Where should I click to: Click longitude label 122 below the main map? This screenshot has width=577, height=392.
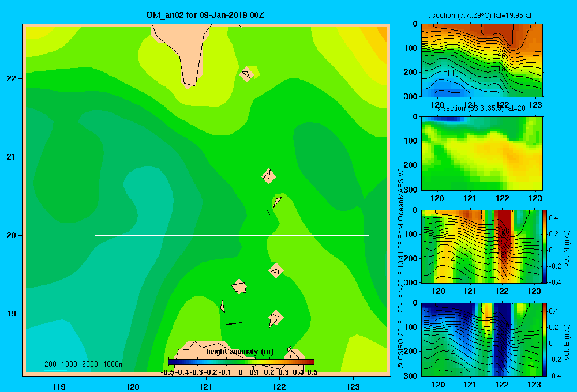coord(279,387)
